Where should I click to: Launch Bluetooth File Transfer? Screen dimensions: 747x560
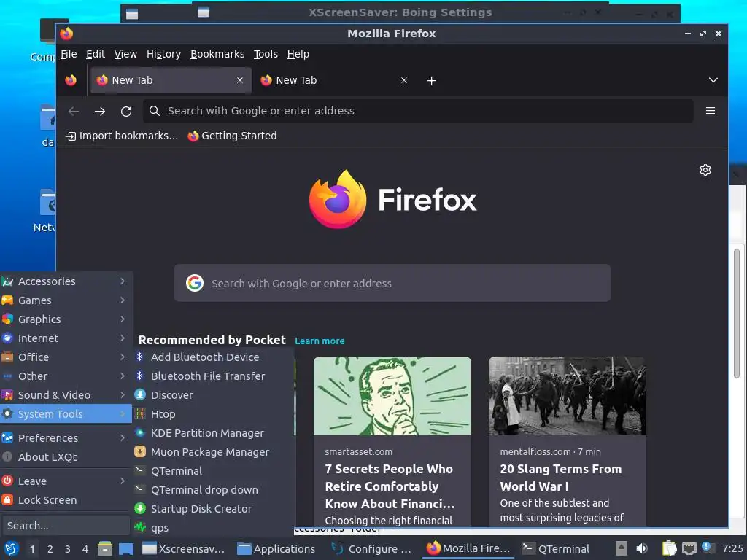click(x=214, y=376)
